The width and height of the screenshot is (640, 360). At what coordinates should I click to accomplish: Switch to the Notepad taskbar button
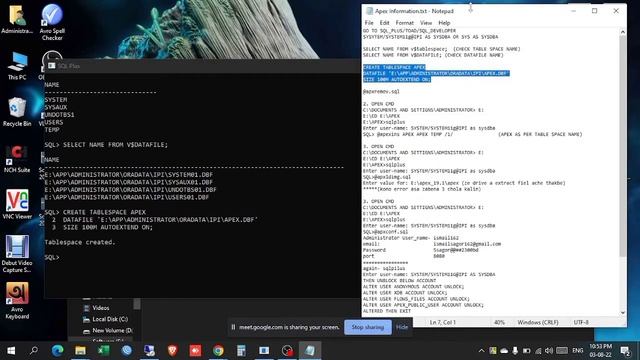click(310, 350)
